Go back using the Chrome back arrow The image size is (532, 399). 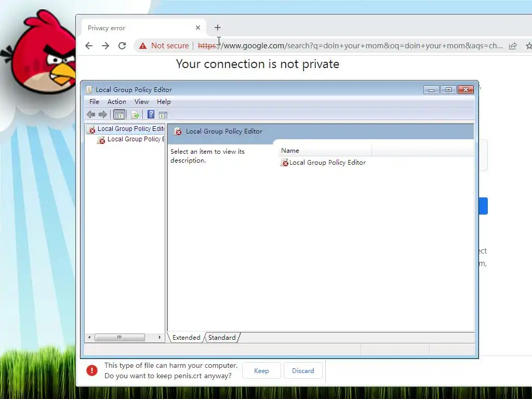pyautogui.click(x=89, y=46)
